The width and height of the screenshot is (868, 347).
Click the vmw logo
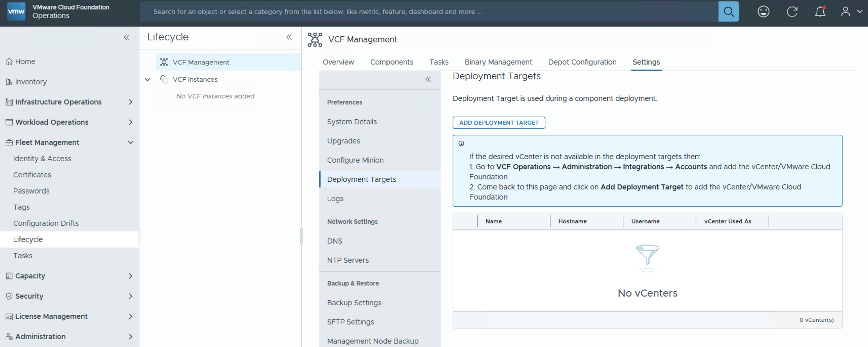[x=16, y=12]
